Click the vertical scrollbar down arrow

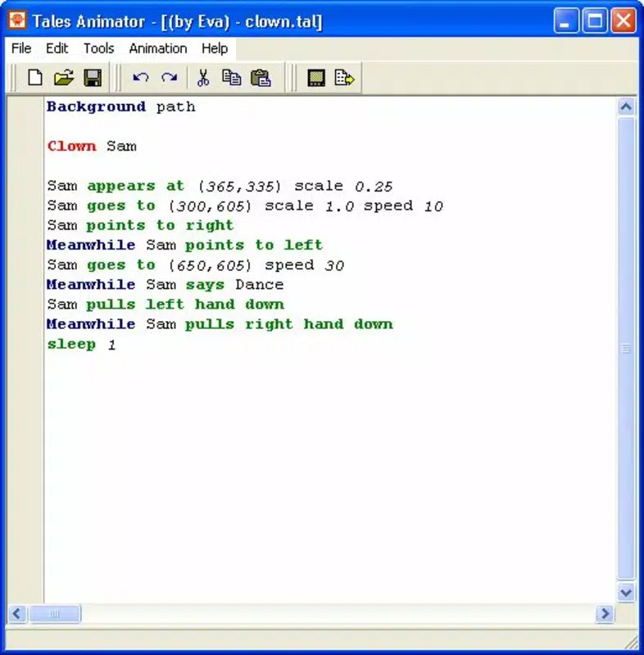tap(626, 592)
